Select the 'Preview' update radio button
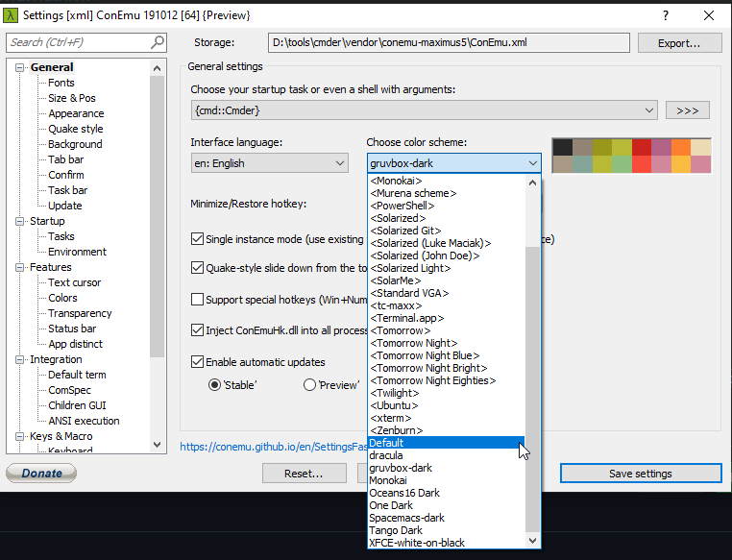Viewport: 732px width, 560px height. coord(309,385)
